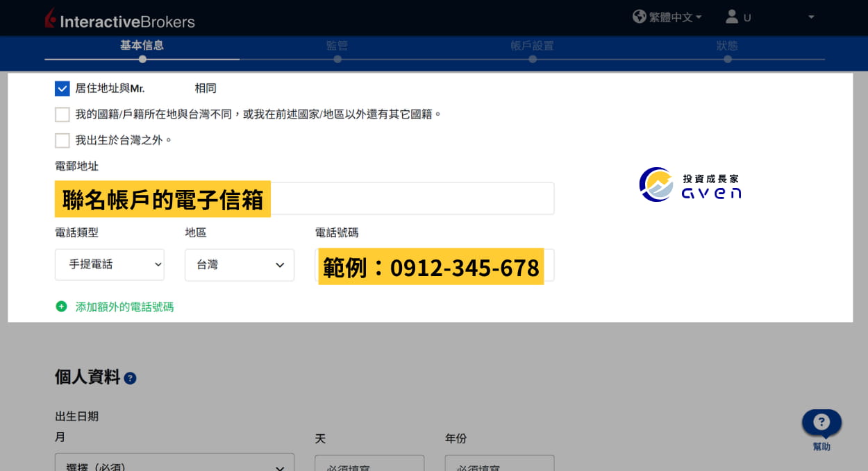
Task: Go to the 狀態 step tab
Action: pos(727,46)
